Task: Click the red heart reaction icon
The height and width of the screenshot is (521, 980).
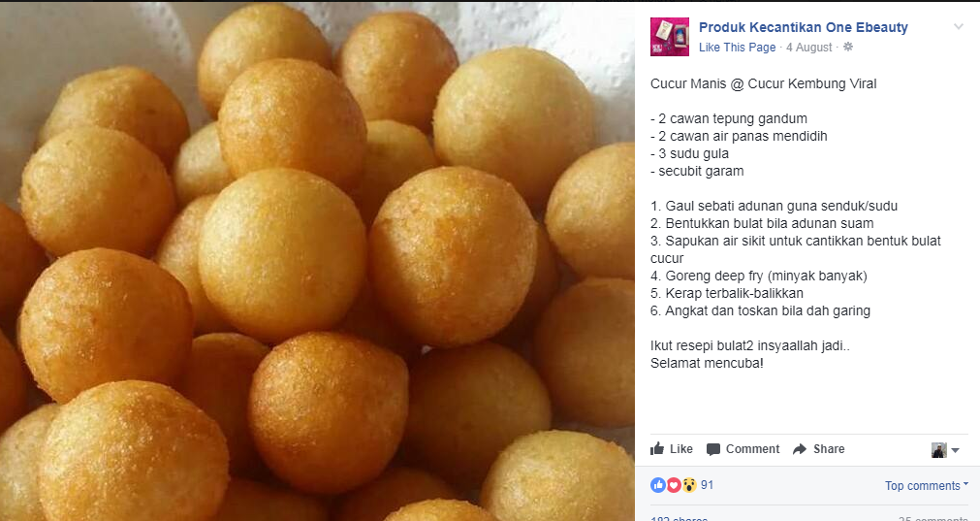Action: coord(673,485)
